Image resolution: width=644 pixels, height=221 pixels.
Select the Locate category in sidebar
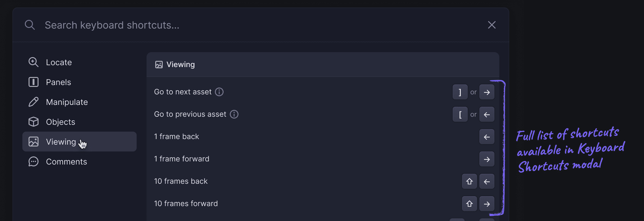(x=59, y=62)
